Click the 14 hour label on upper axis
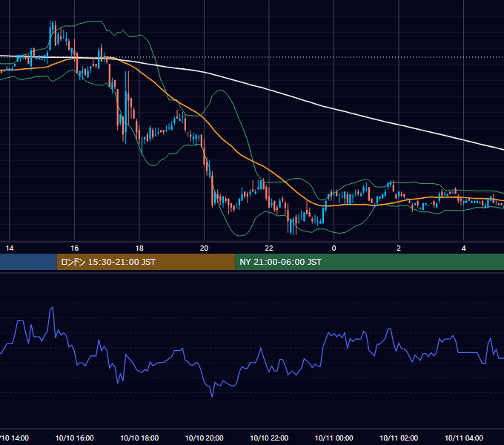The width and height of the screenshot is (504, 445). click(10, 248)
